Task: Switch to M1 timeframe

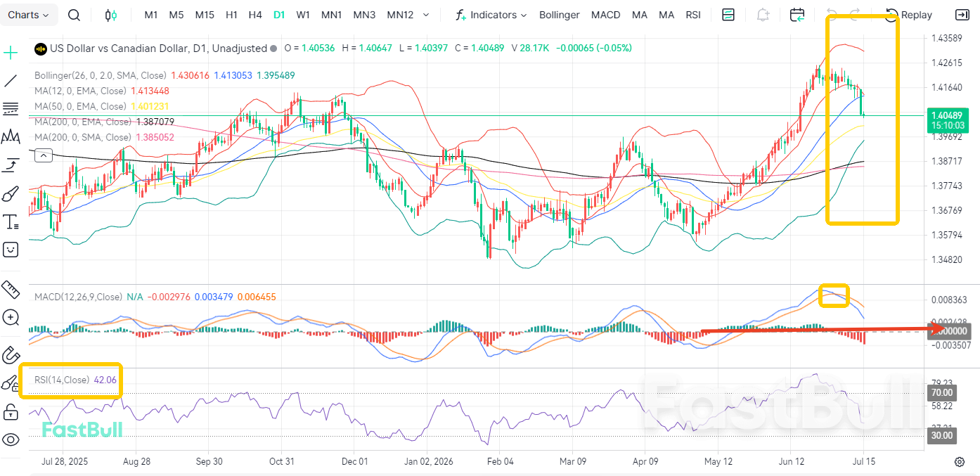Action: click(x=150, y=15)
